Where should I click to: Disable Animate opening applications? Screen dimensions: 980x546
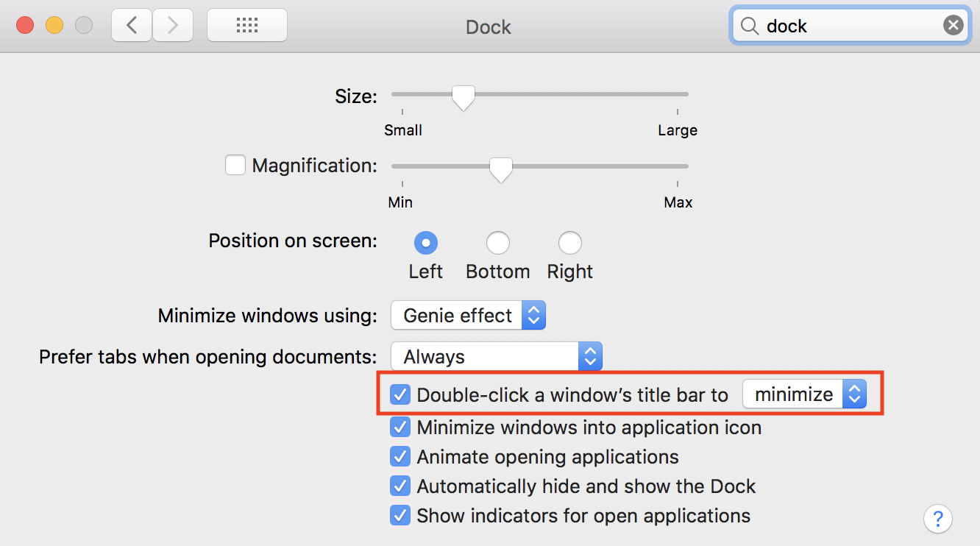pyautogui.click(x=400, y=457)
